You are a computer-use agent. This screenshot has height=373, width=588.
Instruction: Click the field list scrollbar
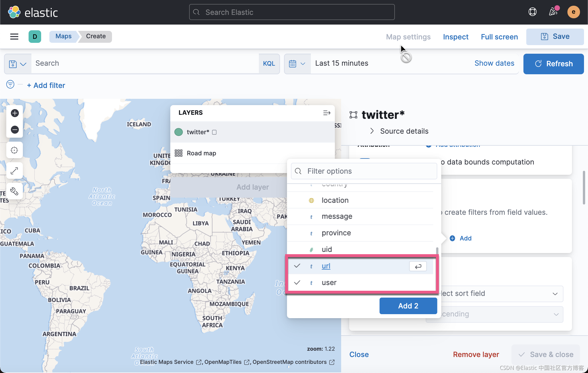(x=437, y=251)
